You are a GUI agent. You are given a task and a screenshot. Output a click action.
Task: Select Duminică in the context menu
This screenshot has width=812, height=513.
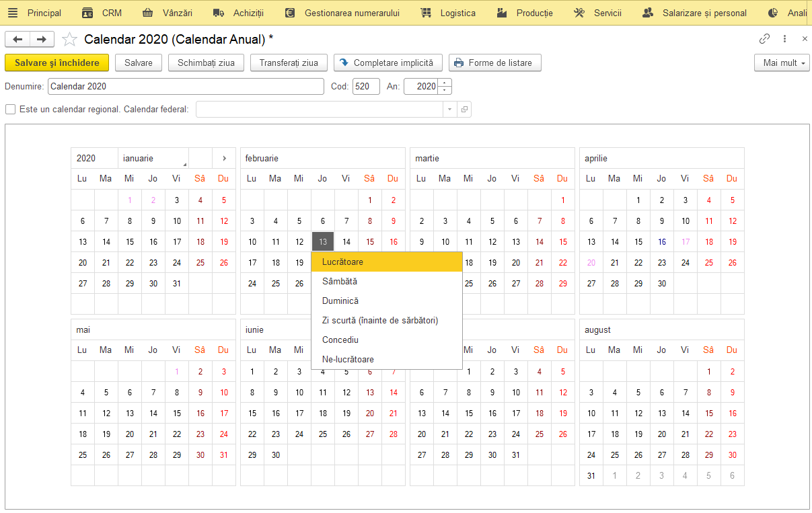tap(387, 301)
